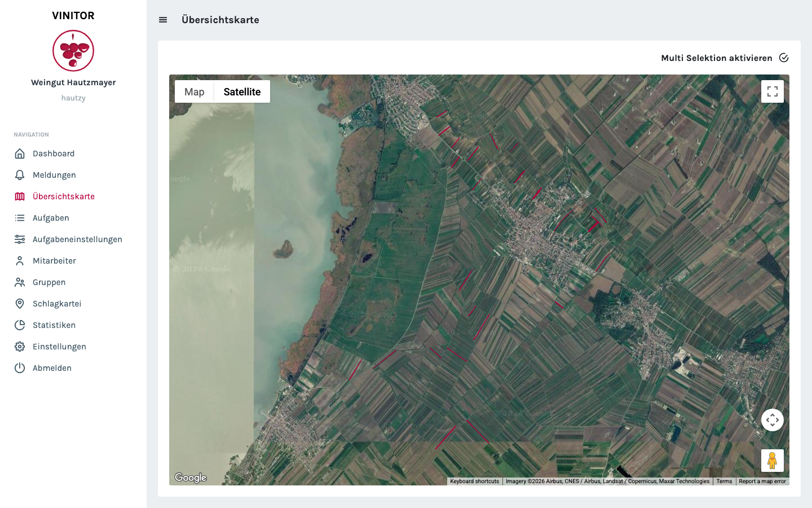Click the Google logo on the map
The height and width of the screenshot is (508, 812).
191,478
